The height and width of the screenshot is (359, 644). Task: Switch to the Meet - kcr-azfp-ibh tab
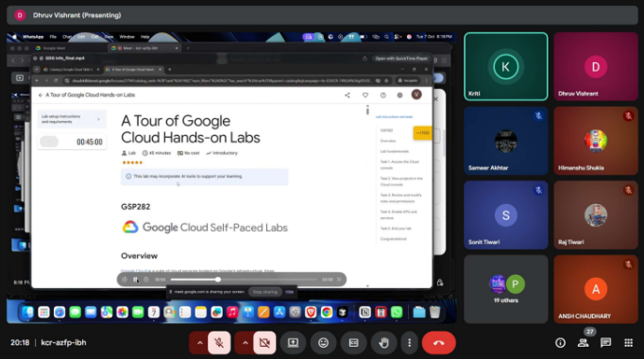click(x=144, y=48)
